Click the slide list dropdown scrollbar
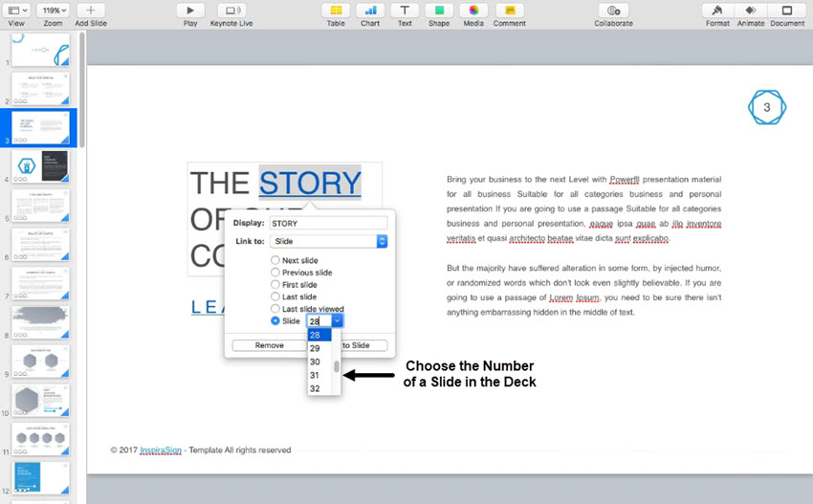Image resolution: width=813 pixels, height=504 pixels. coord(337,366)
